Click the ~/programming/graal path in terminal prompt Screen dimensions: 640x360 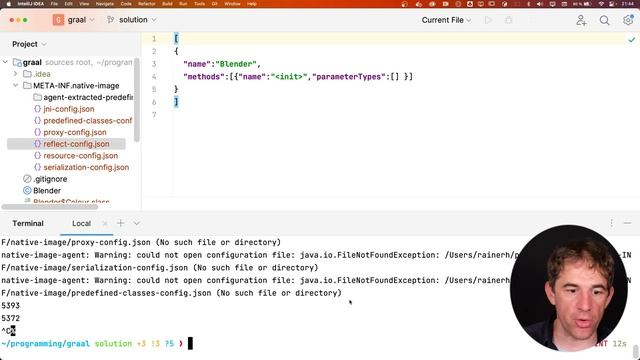click(45, 344)
